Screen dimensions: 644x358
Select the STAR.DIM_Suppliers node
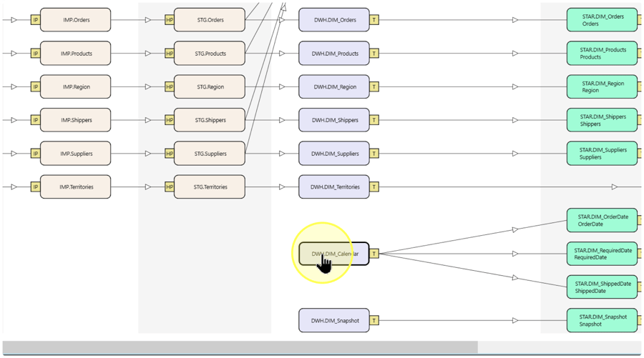point(602,154)
